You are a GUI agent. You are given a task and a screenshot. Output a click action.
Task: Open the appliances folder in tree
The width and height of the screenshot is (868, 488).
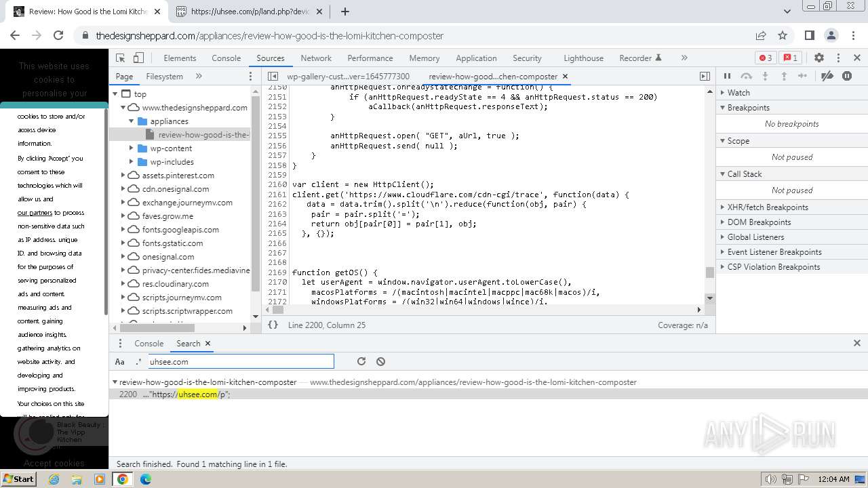169,121
